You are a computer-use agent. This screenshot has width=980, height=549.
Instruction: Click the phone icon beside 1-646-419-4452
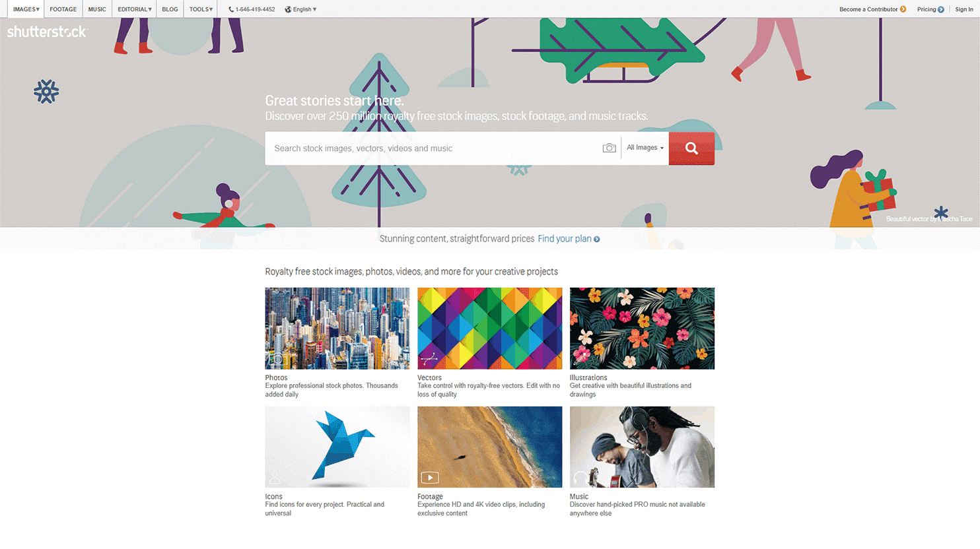click(231, 9)
